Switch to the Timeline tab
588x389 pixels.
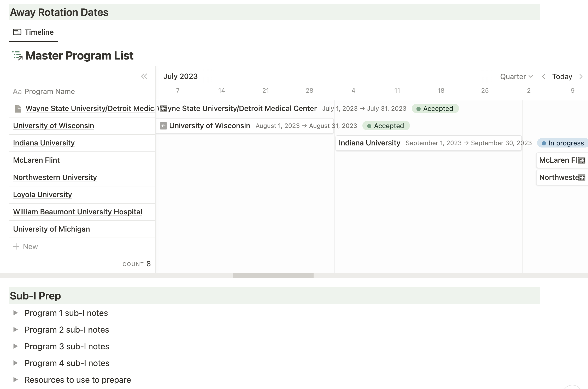pos(39,32)
